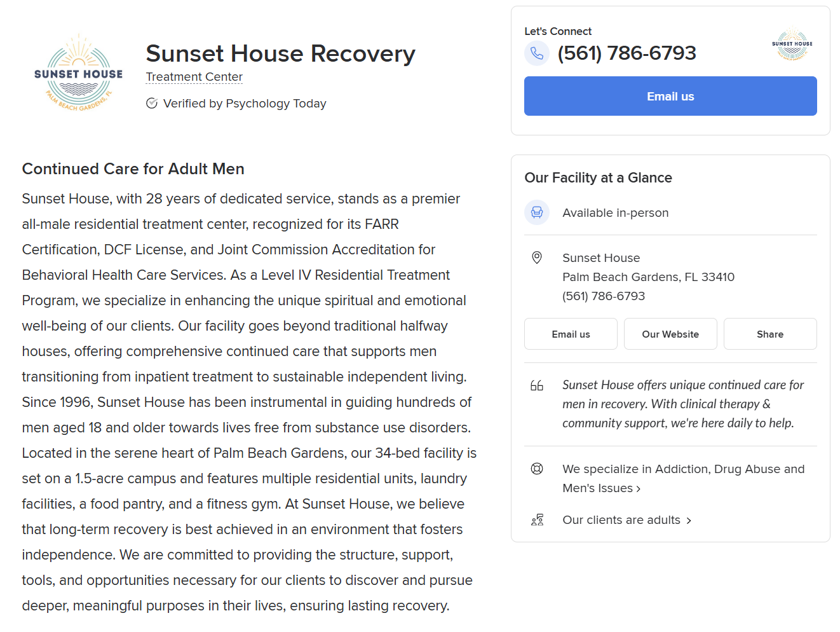Open Our Website
The width and height of the screenshot is (840, 632).
[670, 334]
